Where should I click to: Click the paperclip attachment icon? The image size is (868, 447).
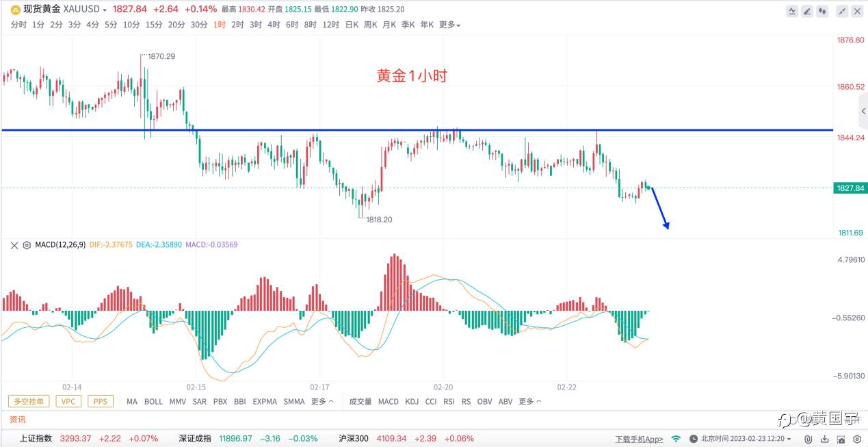point(808,439)
